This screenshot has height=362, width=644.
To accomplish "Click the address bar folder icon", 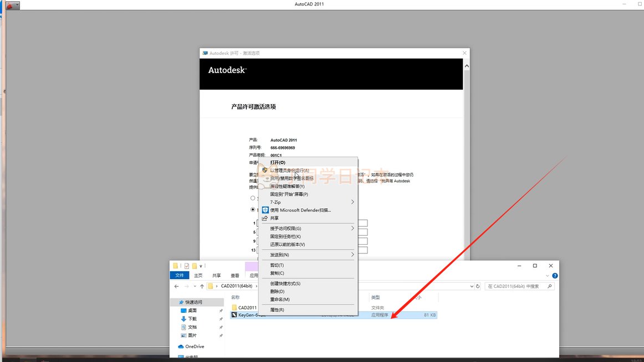I will 210,286.
